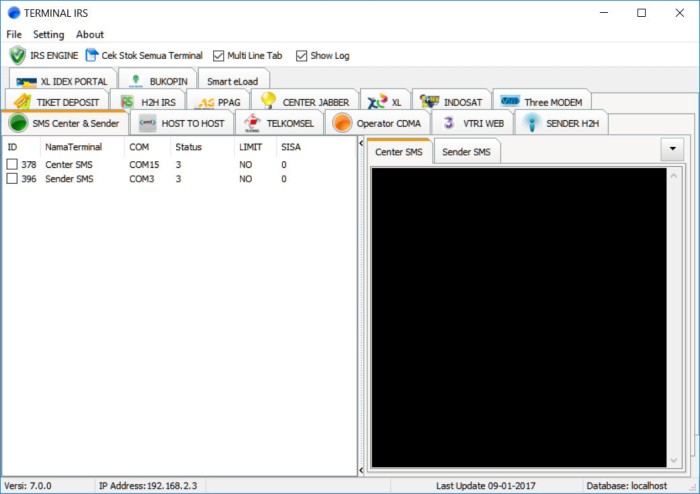Screen dimensions: 700x494
Task: Click the green SMS Center & Sender icon
Action: tap(18, 123)
